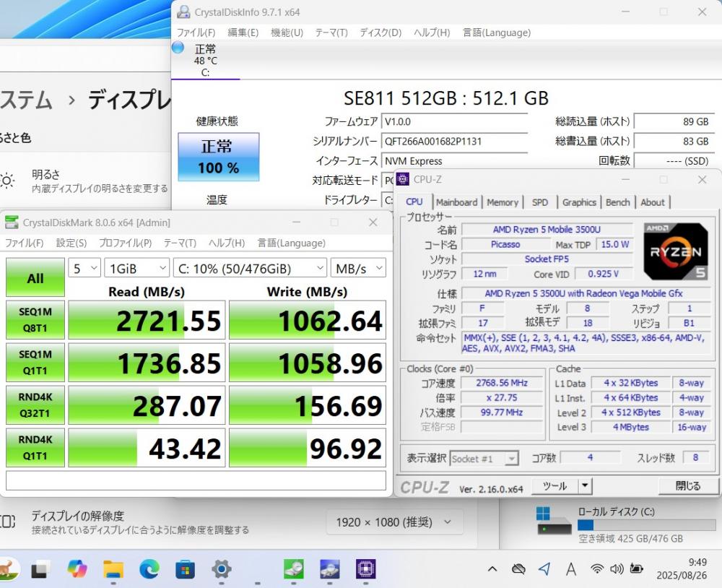Open the unit dropdown showing MB/s
722x588 pixels.
pos(359,268)
